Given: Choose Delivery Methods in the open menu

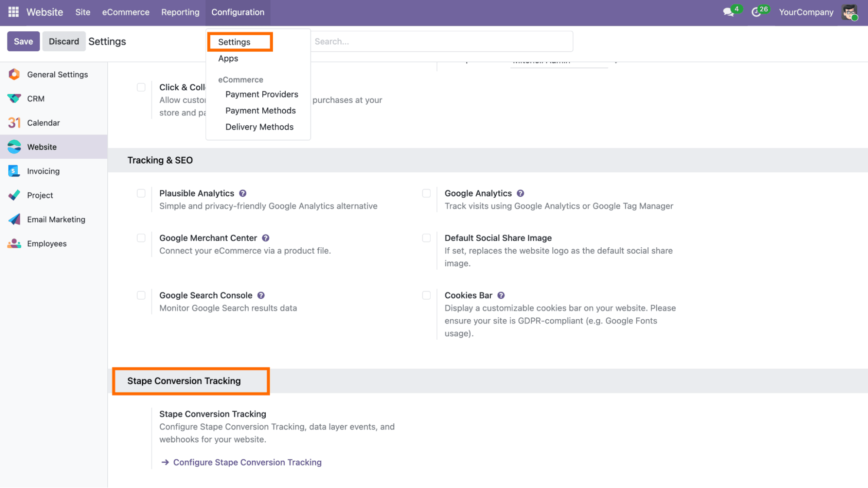Looking at the screenshot, I should click(x=259, y=127).
